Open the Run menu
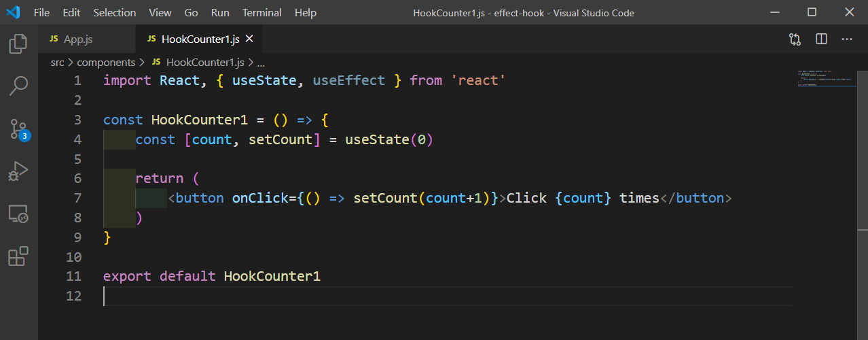 220,12
